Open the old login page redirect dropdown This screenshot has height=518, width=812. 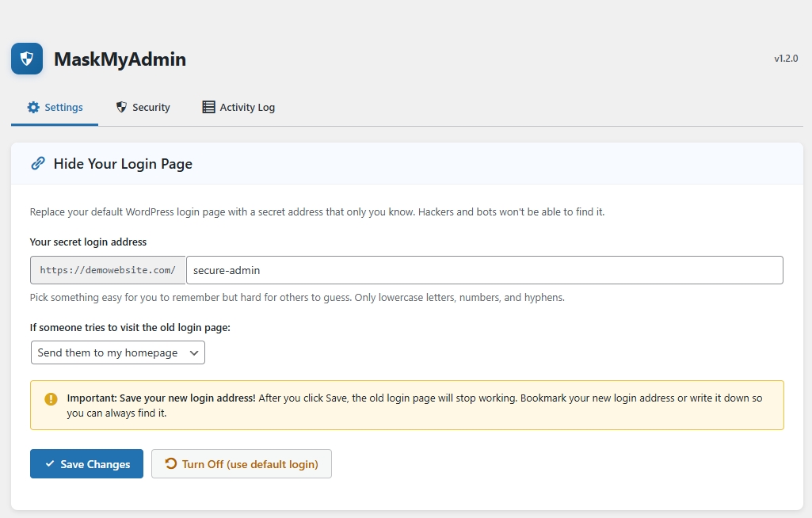click(x=117, y=352)
